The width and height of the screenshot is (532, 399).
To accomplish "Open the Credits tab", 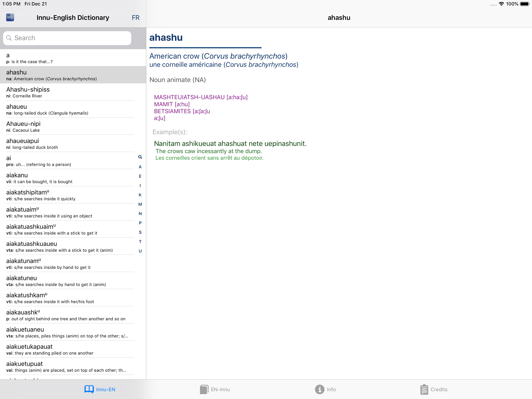I will (x=439, y=389).
